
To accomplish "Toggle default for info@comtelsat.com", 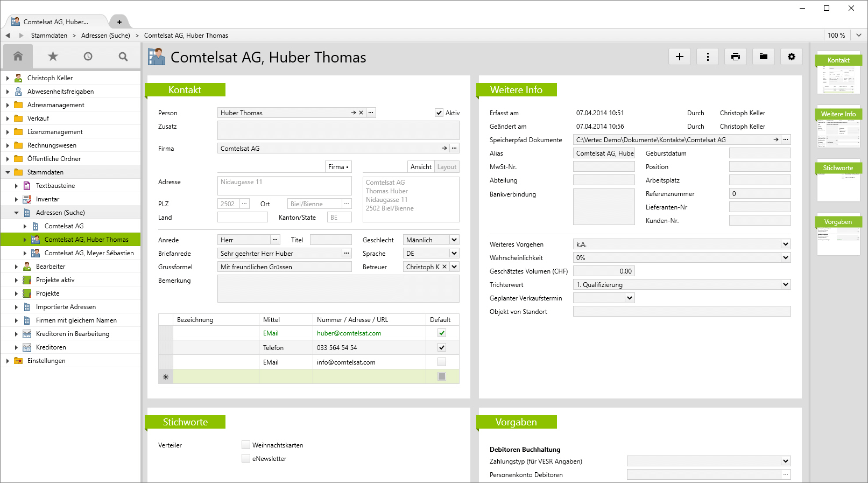I will (442, 362).
